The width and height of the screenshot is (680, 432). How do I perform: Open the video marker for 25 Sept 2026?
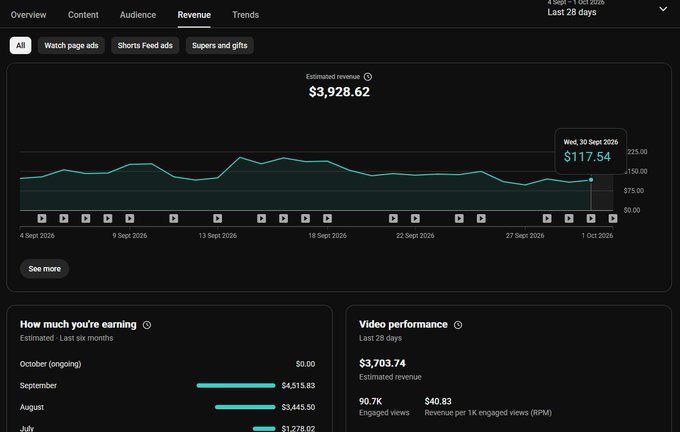tap(481, 218)
